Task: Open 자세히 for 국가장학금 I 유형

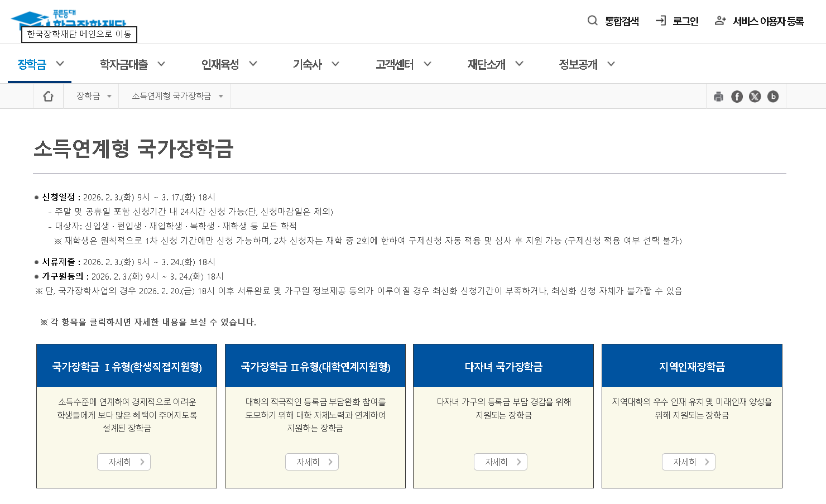Action: (x=123, y=462)
